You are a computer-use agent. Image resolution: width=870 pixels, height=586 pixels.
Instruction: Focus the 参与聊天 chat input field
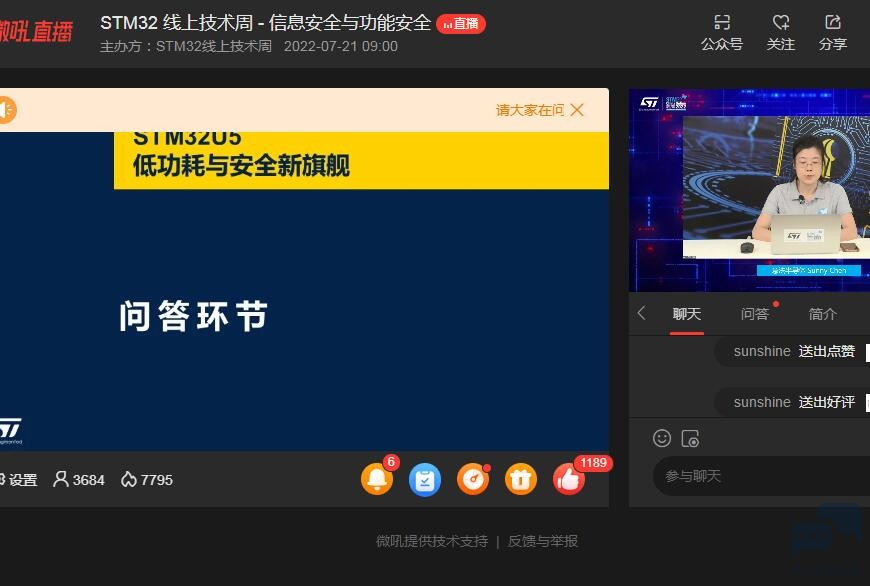click(762, 476)
